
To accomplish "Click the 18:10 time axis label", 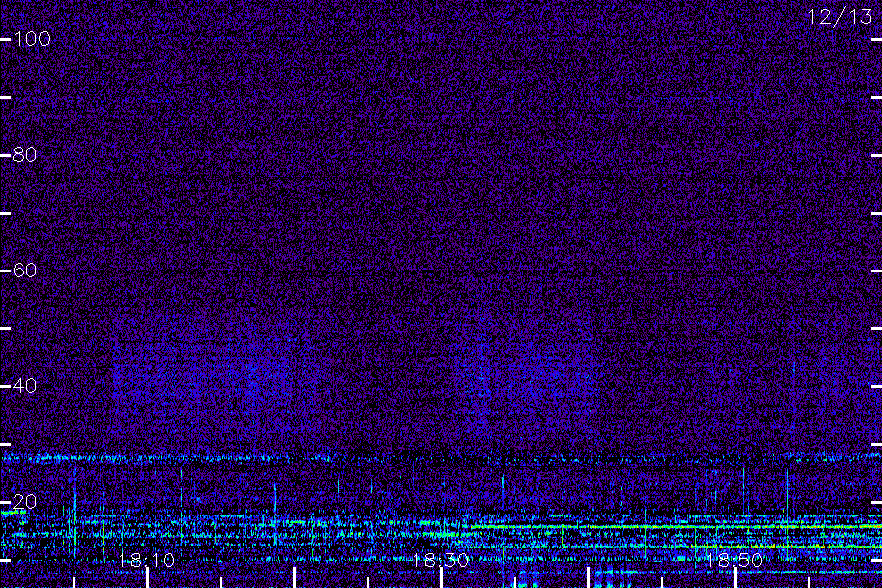I will (147, 560).
